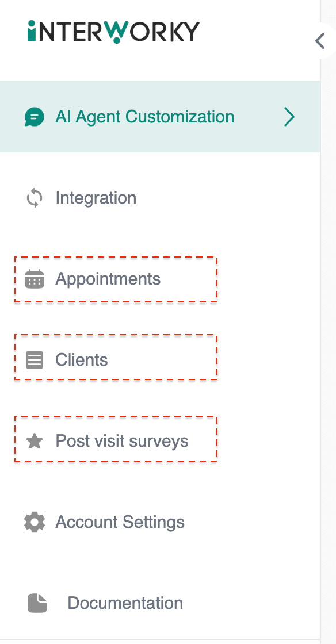Click the dashed outline surrounding Clients
Viewport: 336px width, 644px height.
point(116,357)
